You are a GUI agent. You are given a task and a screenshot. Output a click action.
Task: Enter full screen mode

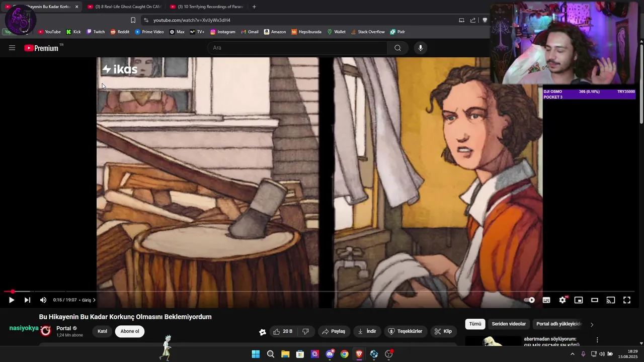tap(627, 300)
